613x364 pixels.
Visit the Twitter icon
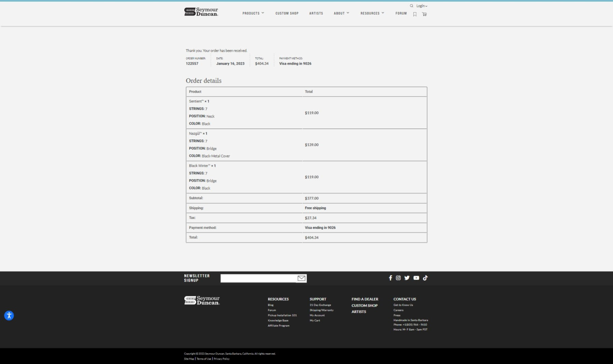coord(407,278)
